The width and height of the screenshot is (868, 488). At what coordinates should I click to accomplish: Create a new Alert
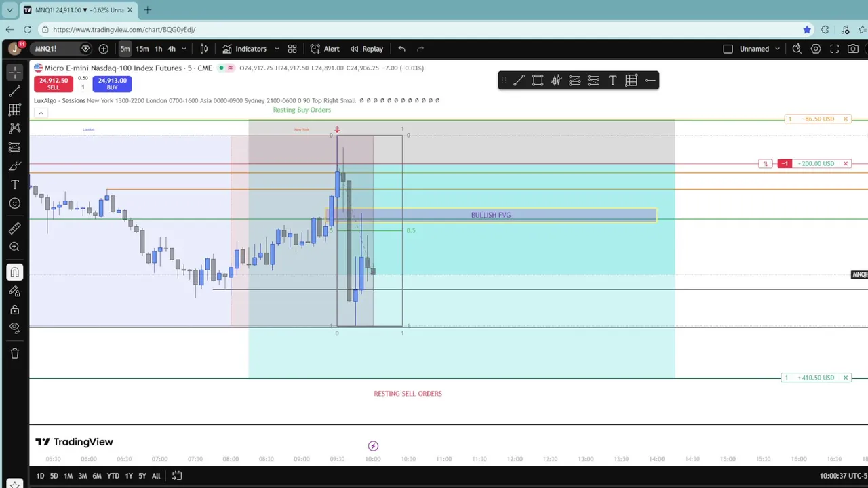(x=325, y=49)
